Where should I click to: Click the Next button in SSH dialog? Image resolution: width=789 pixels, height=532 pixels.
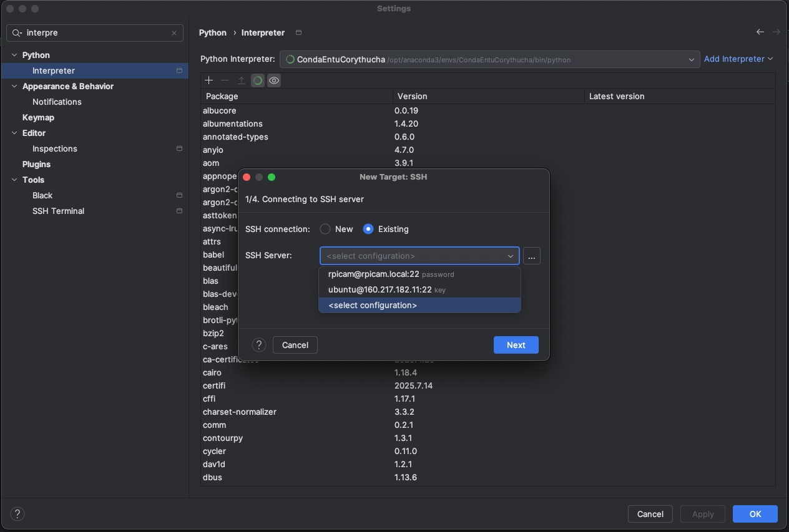coord(516,345)
